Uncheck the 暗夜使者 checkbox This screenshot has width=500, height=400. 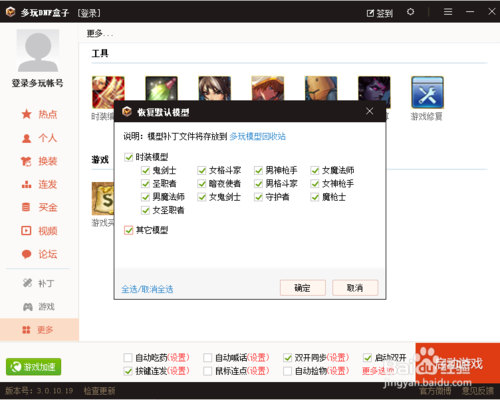coord(202,184)
